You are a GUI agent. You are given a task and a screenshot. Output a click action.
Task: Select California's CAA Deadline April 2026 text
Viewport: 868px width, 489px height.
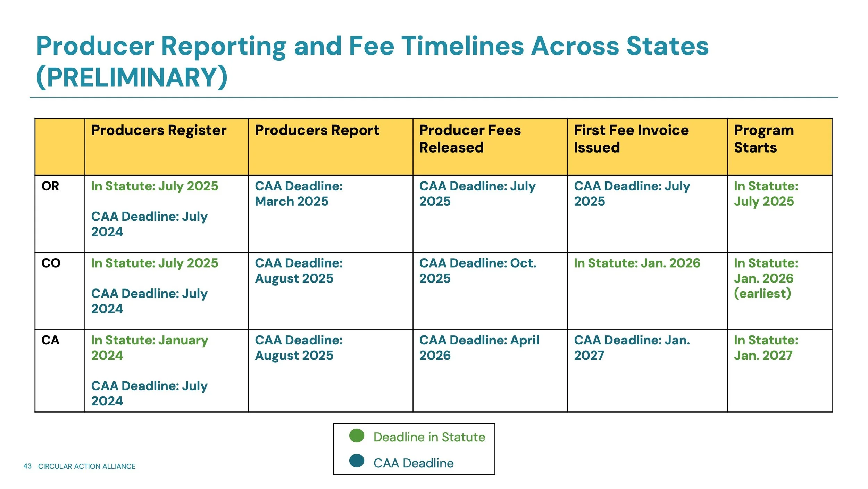[479, 348]
